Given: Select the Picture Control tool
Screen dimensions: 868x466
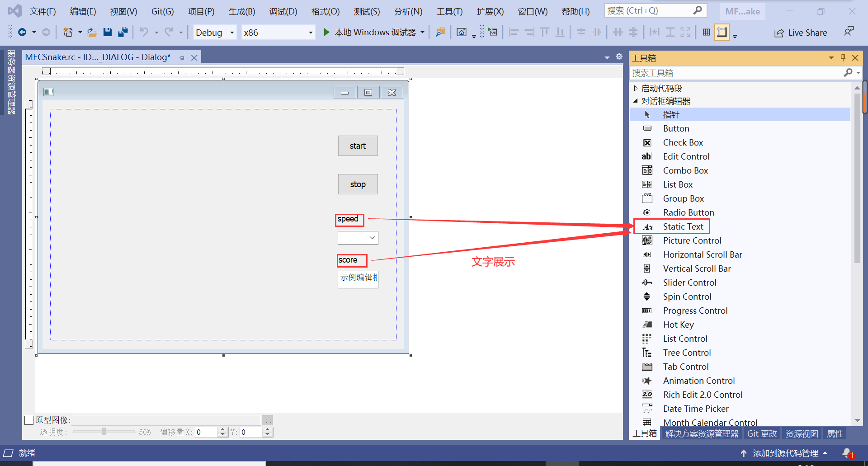Looking at the screenshot, I should click(740, 240).
